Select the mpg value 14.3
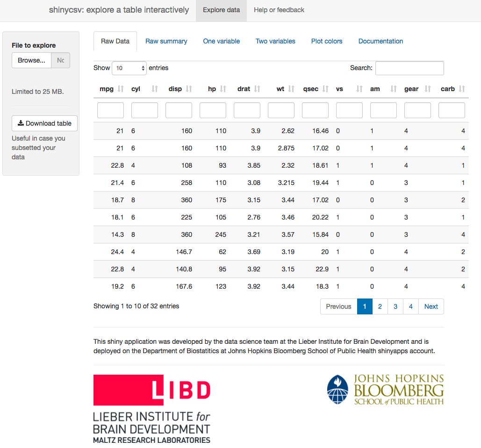This screenshot has height=448, width=481. [117, 235]
